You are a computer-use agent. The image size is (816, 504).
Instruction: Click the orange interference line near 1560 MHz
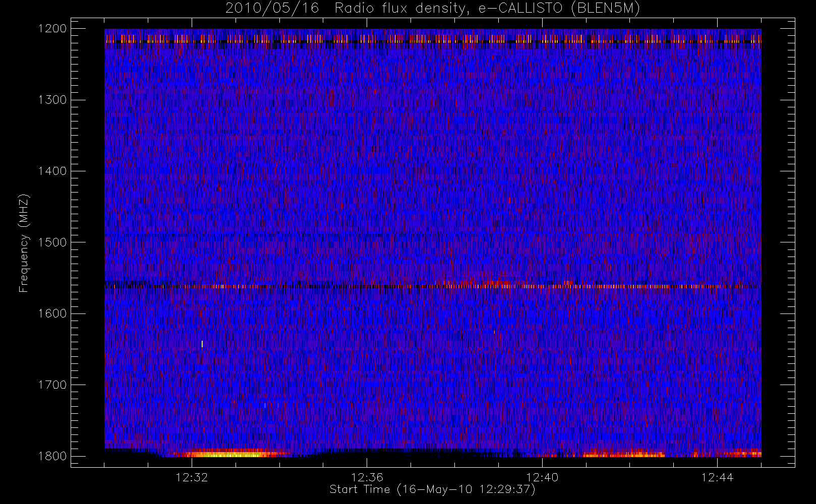(433, 286)
